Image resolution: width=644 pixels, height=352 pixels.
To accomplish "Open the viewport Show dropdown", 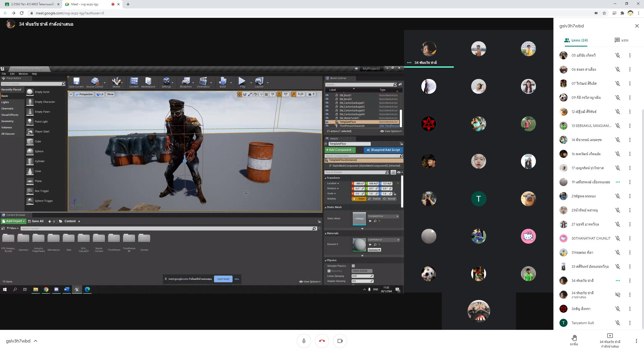I will [110, 94].
